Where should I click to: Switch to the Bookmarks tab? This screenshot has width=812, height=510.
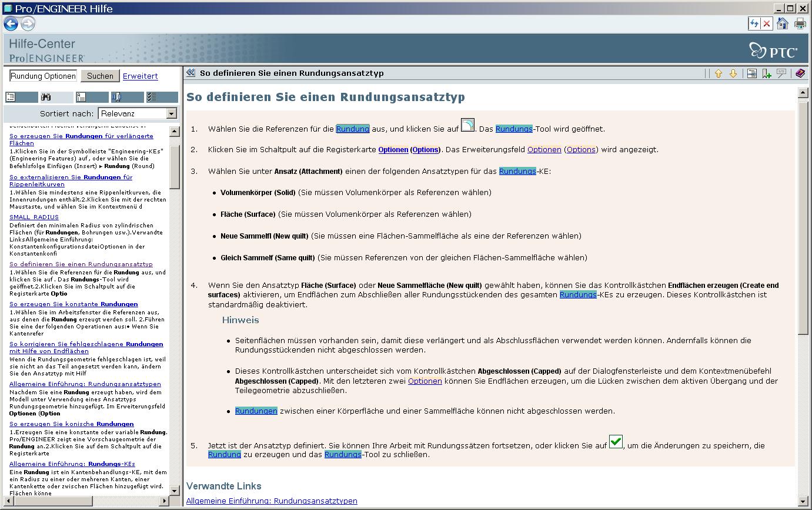(x=127, y=97)
